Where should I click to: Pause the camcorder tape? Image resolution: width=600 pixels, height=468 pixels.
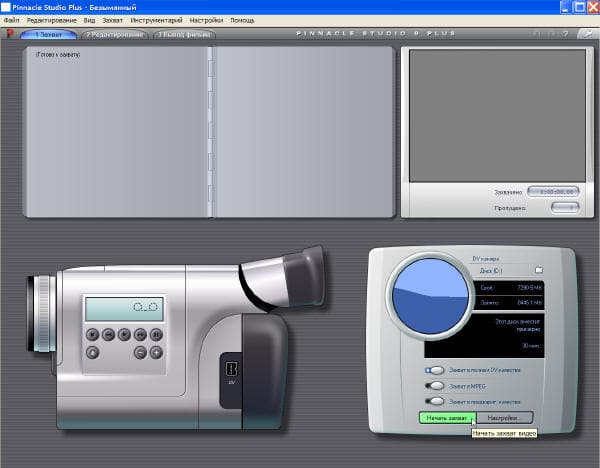pyautogui.click(x=156, y=334)
